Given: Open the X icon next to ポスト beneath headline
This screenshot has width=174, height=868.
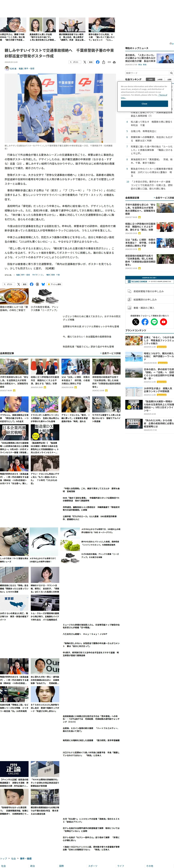Looking at the screenshot, I should pyautogui.click(x=85, y=62).
